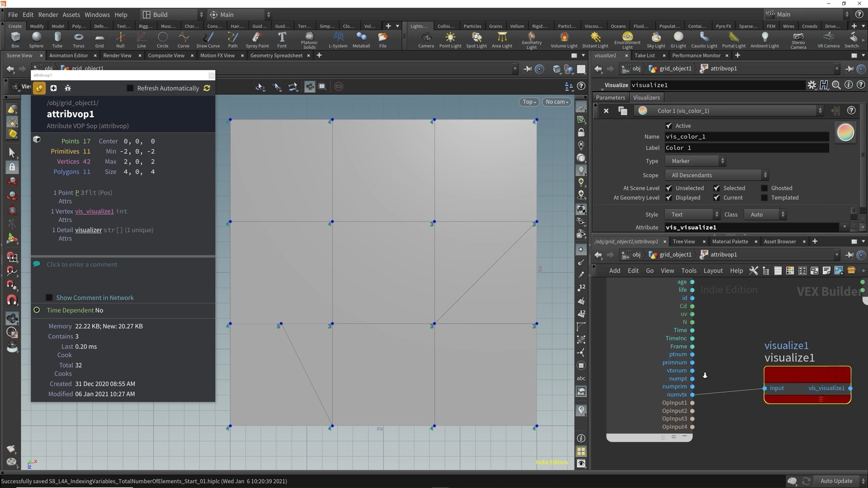The height and width of the screenshot is (488, 868).
Task: Click the Sky Light shelf icon
Action: [656, 39]
